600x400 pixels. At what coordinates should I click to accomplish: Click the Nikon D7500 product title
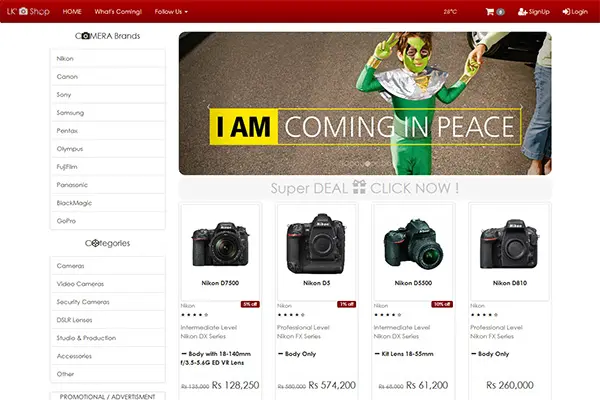(220, 283)
